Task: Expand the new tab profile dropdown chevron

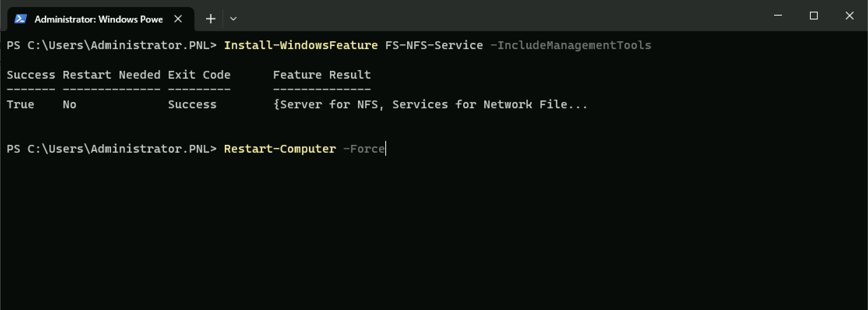Action: pyautogui.click(x=233, y=19)
